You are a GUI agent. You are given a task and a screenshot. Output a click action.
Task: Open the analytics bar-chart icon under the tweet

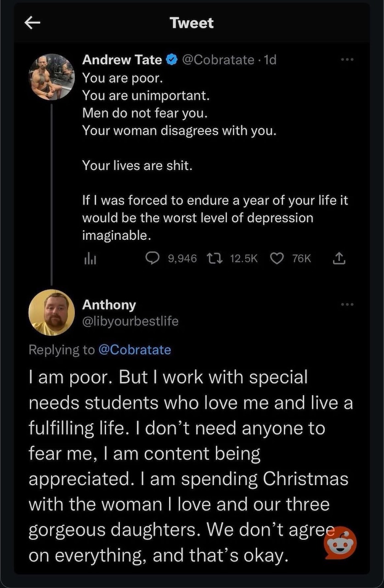(89, 259)
